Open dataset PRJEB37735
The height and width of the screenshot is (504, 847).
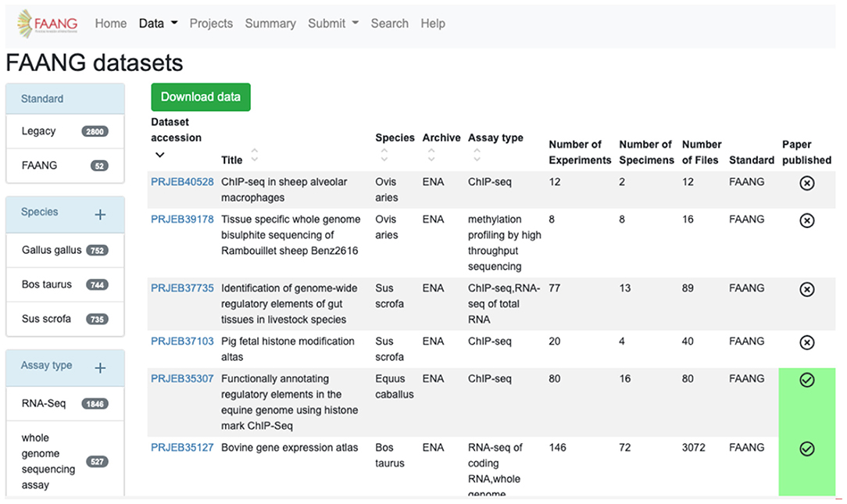(x=182, y=288)
